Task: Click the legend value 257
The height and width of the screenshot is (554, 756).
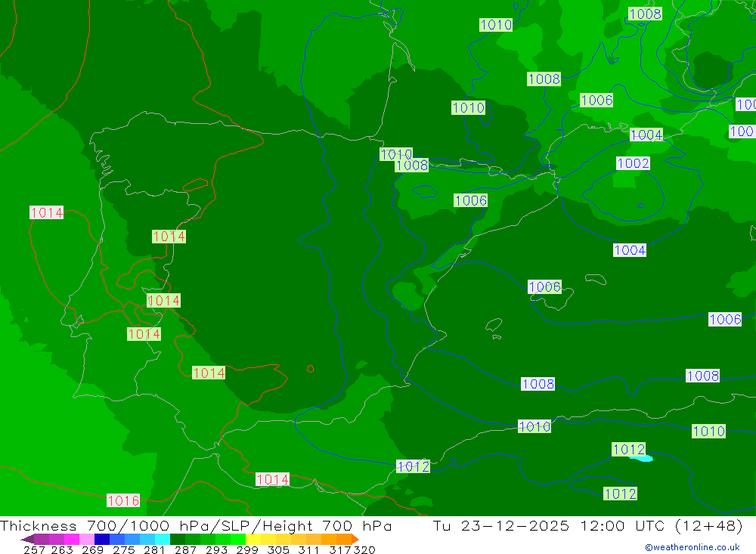Action: (x=34, y=549)
